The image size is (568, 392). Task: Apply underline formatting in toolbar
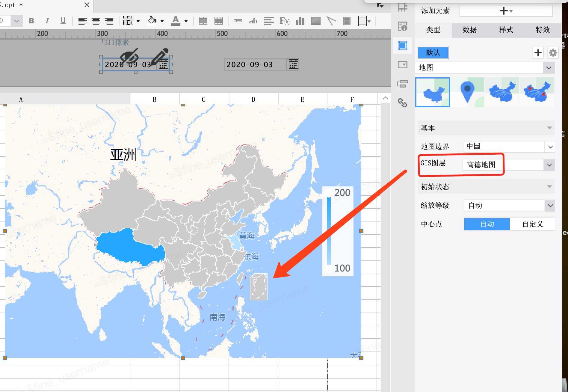pos(63,21)
